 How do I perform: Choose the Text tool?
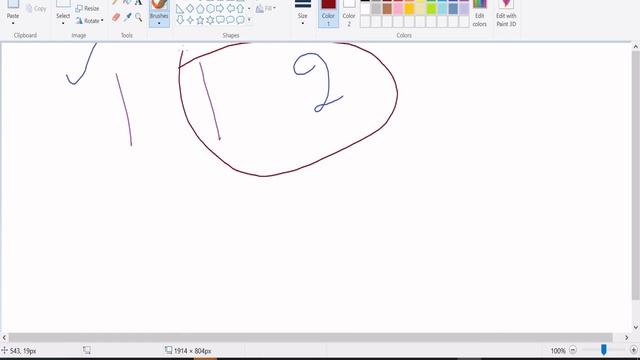(x=138, y=2)
